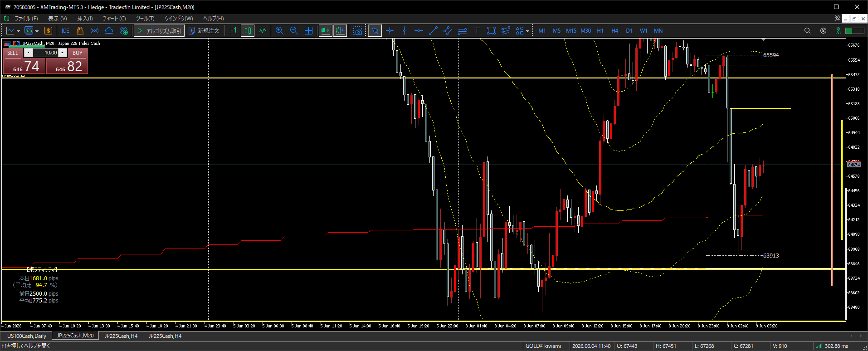Zoom in on the chart

[279, 31]
